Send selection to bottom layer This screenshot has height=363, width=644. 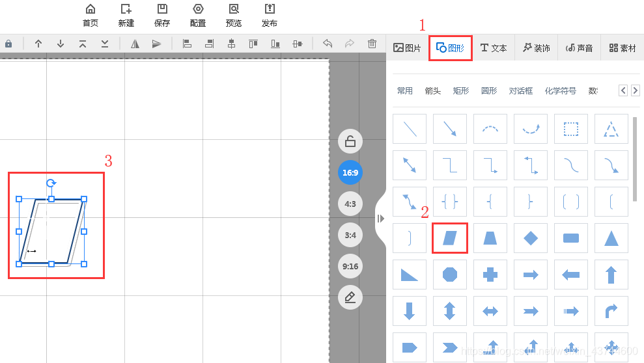tap(105, 44)
